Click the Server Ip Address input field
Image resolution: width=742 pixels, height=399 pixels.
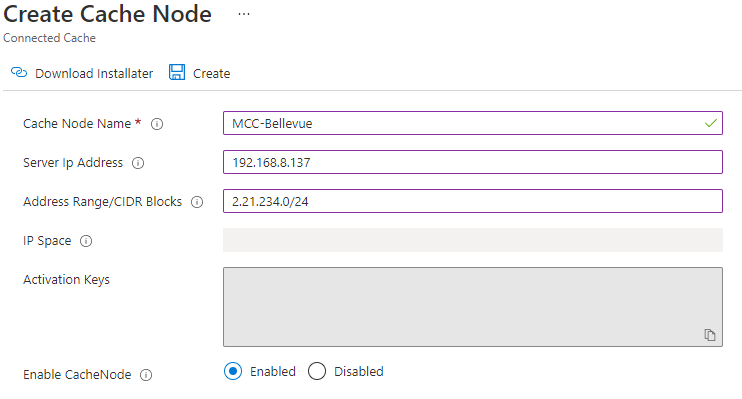[473, 162]
